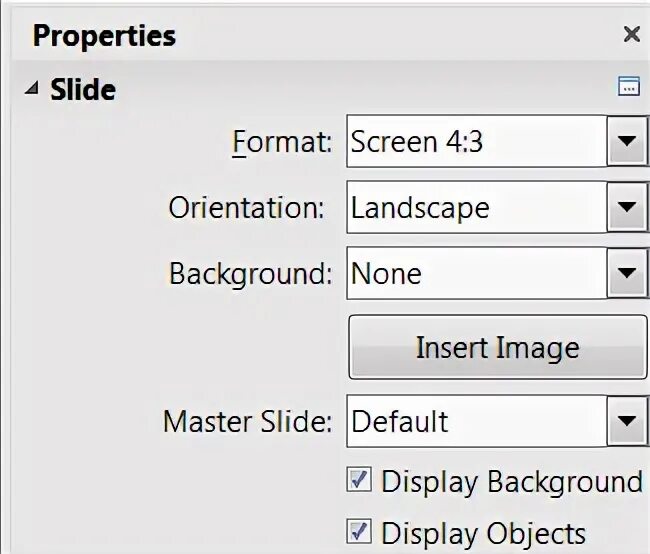Image resolution: width=650 pixels, height=554 pixels.
Task: Click the Landscape orientation field
Action: 476,208
